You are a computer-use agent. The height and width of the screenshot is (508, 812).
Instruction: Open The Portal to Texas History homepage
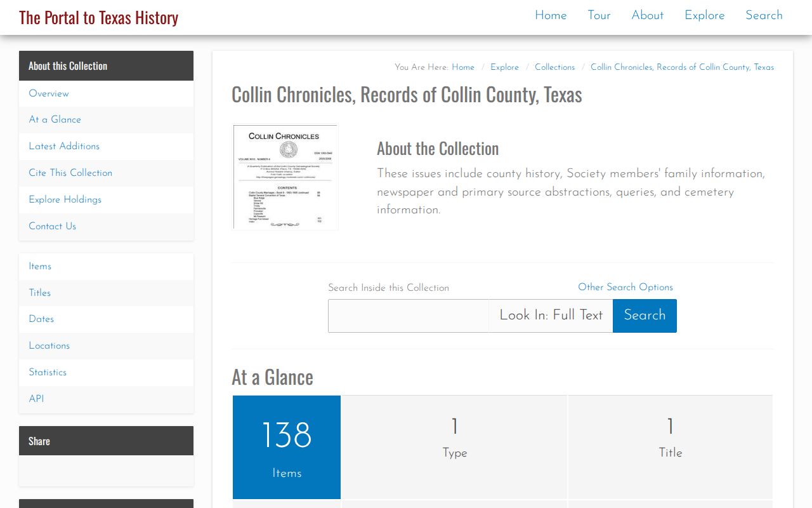(x=98, y=17)
